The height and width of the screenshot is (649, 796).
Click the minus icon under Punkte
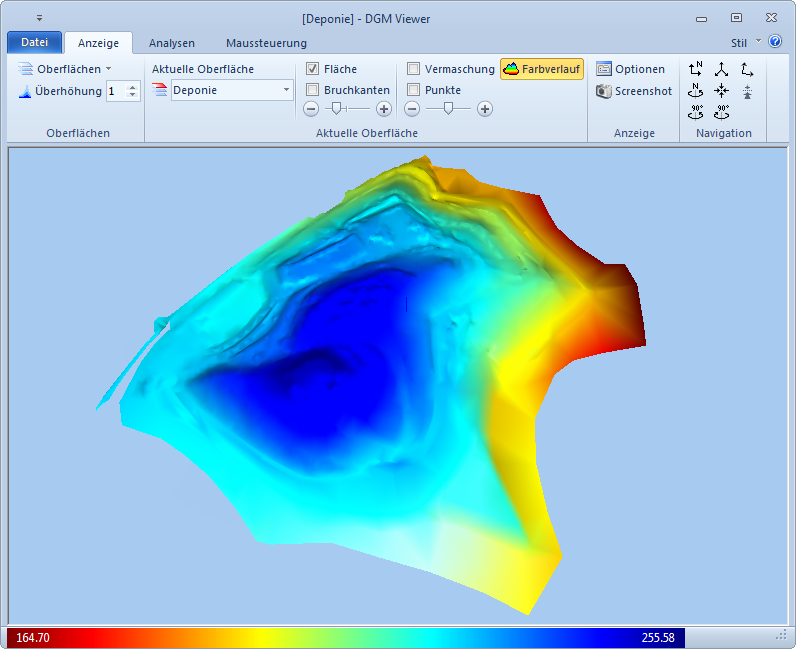click(412, 109)
